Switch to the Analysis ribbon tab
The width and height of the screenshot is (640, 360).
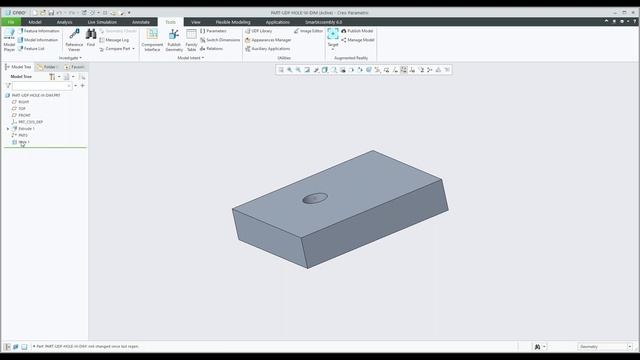pos(64,22)
